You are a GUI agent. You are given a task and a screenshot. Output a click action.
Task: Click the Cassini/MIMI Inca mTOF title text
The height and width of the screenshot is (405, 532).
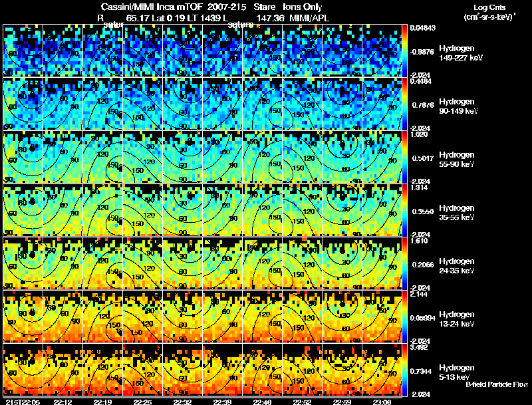tap(152, 7)
